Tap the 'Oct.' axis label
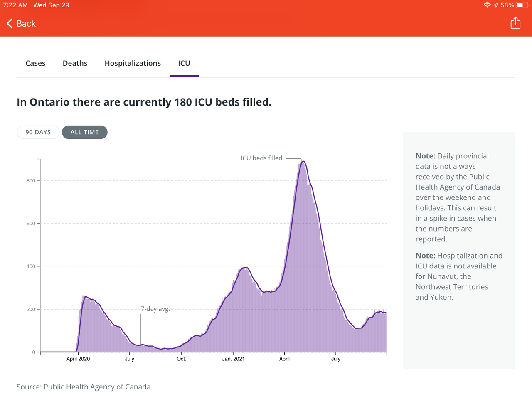The height and width of the screenshot is (399, 532). point(181,359)
